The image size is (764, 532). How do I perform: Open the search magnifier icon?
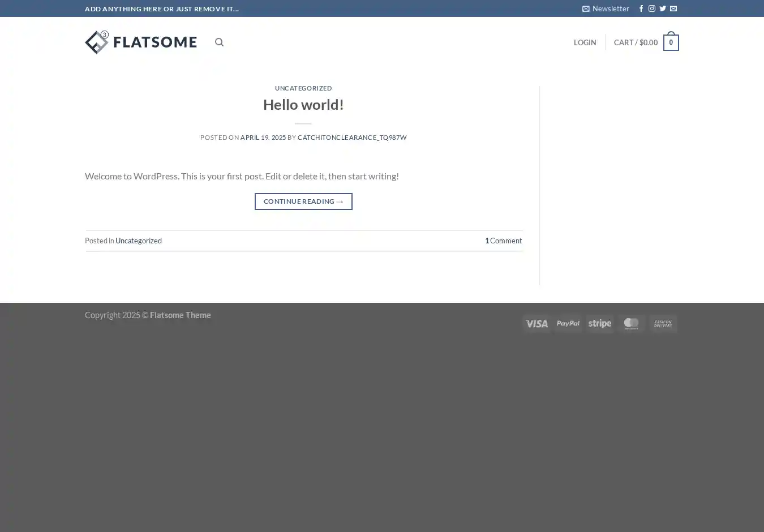219,42
